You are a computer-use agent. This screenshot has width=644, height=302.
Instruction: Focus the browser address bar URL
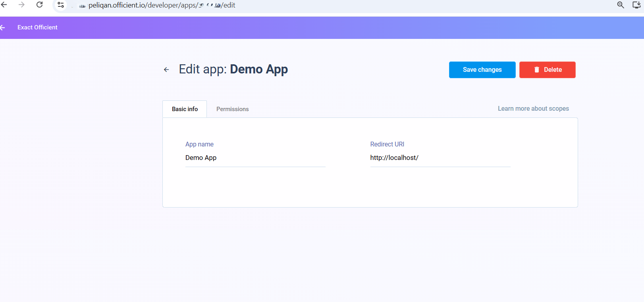tap(162, 5)
